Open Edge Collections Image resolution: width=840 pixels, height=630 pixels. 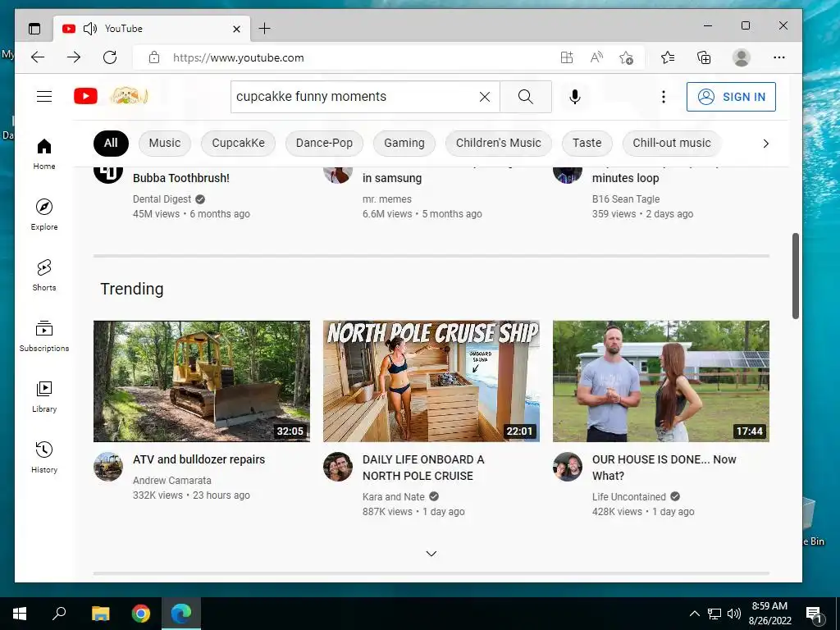[x=704, y=57]
